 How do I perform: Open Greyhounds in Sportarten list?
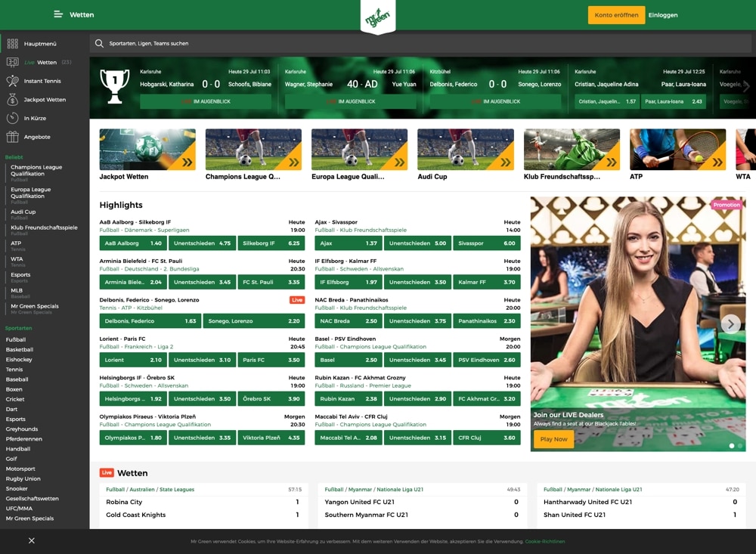[22, 429]
